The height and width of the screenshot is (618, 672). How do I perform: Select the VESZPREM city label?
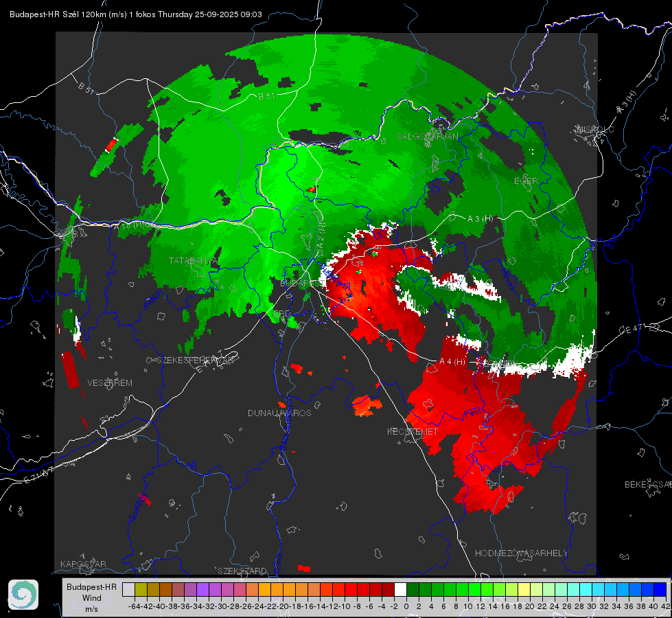point(110,382)
